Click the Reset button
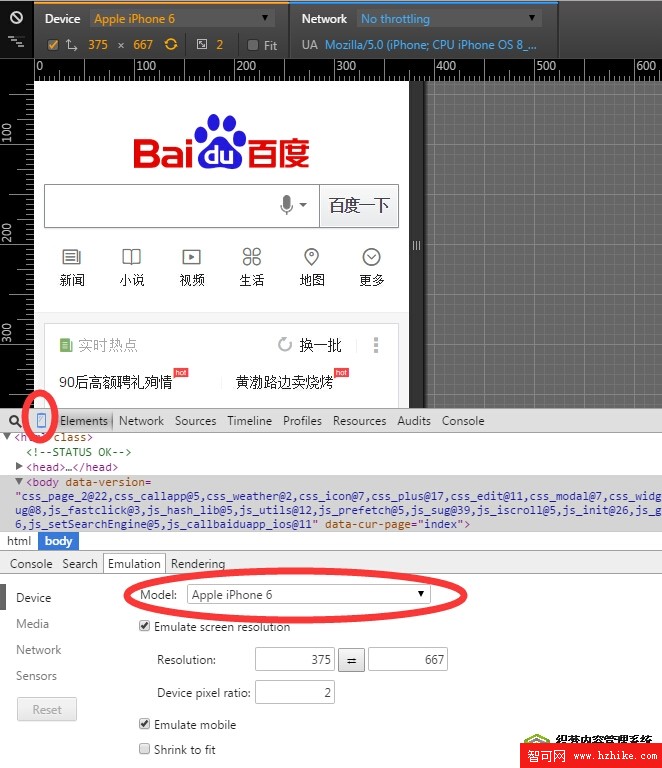This screenshot has width=662, height=768. (47, 709)
